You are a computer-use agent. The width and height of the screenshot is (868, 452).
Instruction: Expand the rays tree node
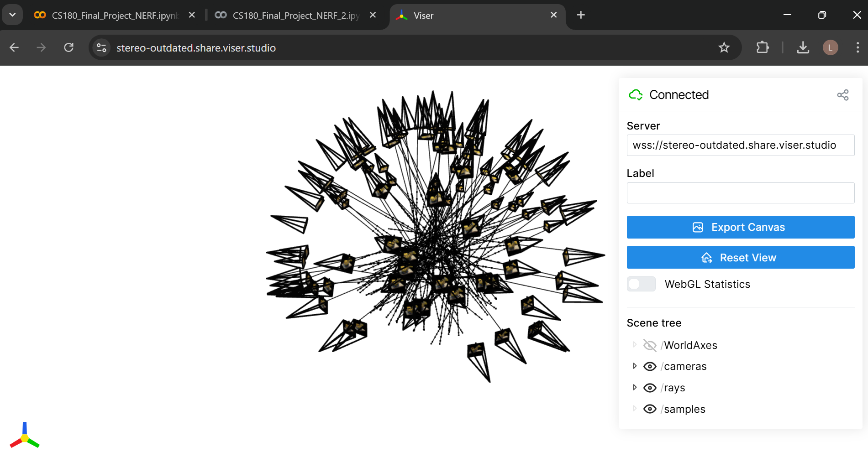[634, 388]
